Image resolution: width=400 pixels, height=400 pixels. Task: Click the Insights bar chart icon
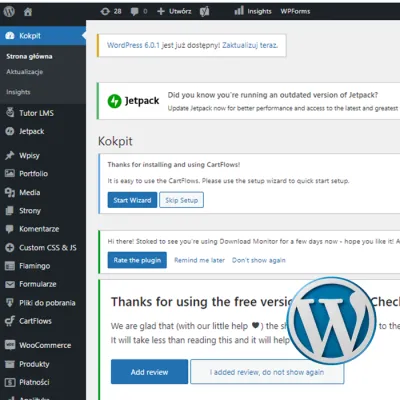239,11
